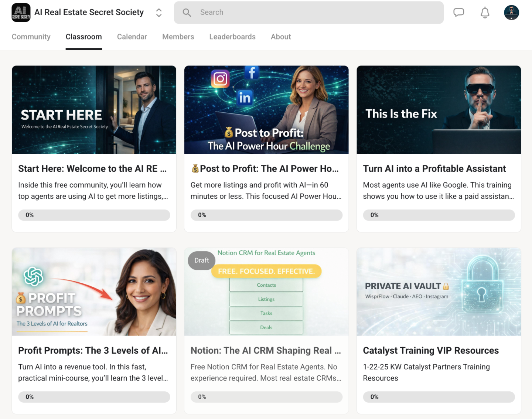Click the search magnifier icon

[x=187, y=13]
